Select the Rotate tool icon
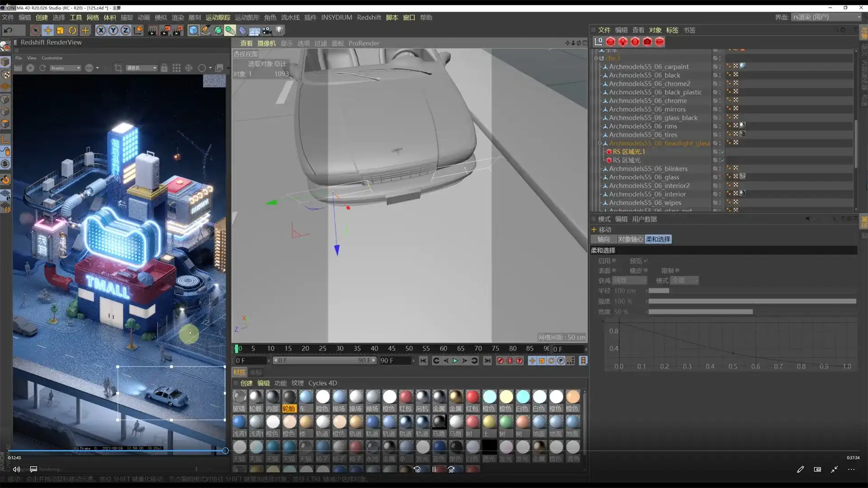The width and height of the screenshot is (868, 488). pyautogui.click(x=72, y=30)
